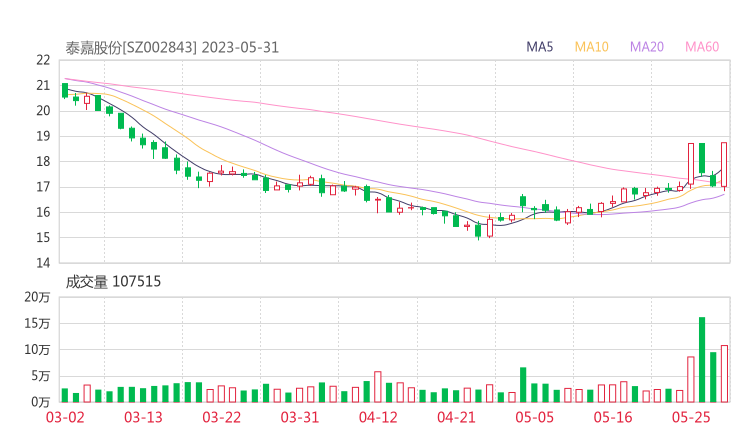This screenshot has width=740, height=440.
Task: Click the volume axis label 5万
Action: click(41, 376)
